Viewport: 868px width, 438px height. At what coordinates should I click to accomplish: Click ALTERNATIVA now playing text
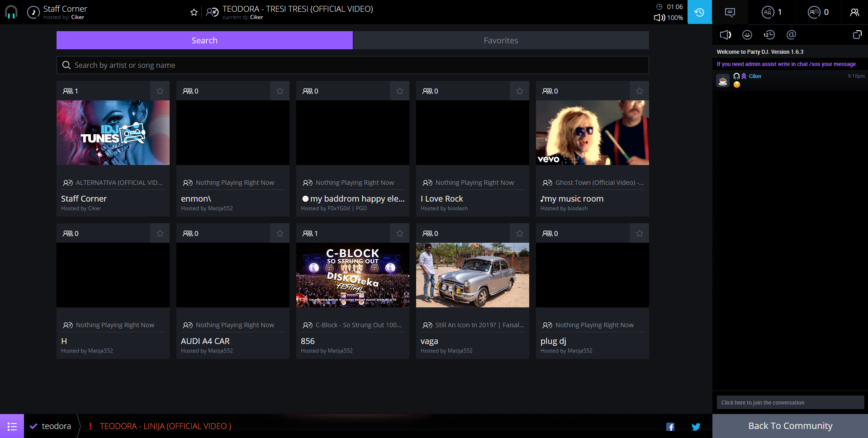pos(119,183)
